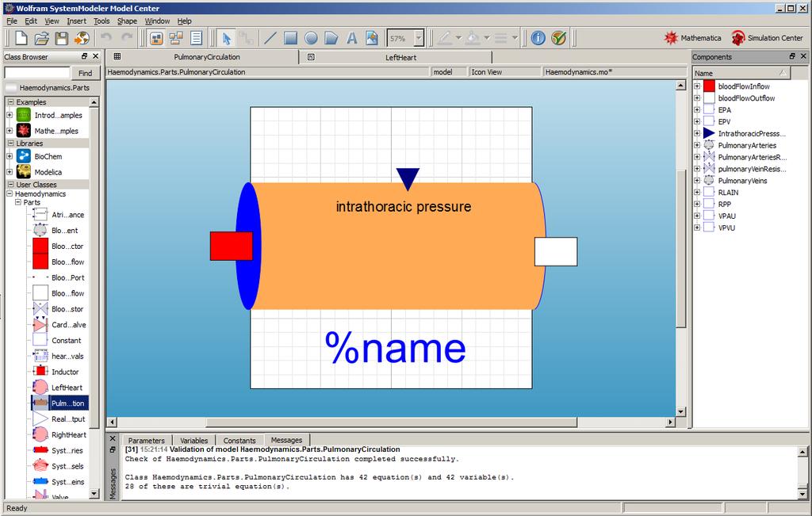Expand bloodFlowInflow component
812x516 pixels.
(697, 86)
